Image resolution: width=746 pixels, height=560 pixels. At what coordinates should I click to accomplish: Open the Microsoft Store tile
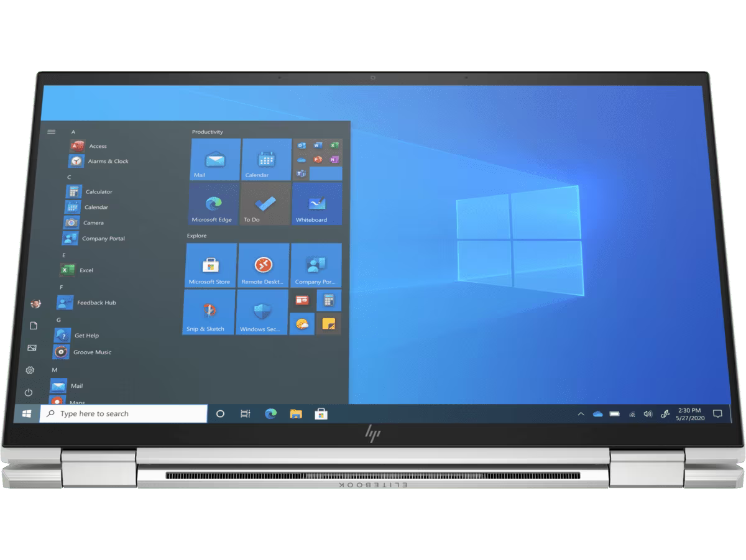coord(211,265)
